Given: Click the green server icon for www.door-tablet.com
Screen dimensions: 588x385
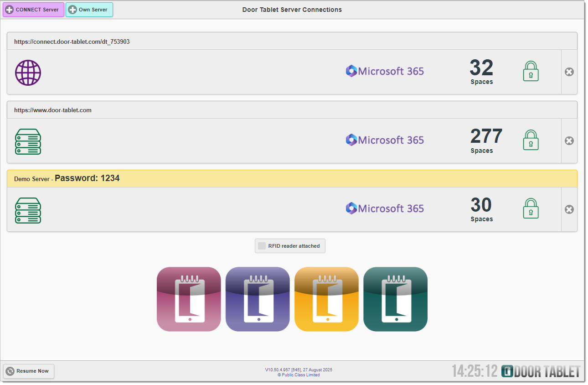Looking at the screenshot, I should (28, 141).
